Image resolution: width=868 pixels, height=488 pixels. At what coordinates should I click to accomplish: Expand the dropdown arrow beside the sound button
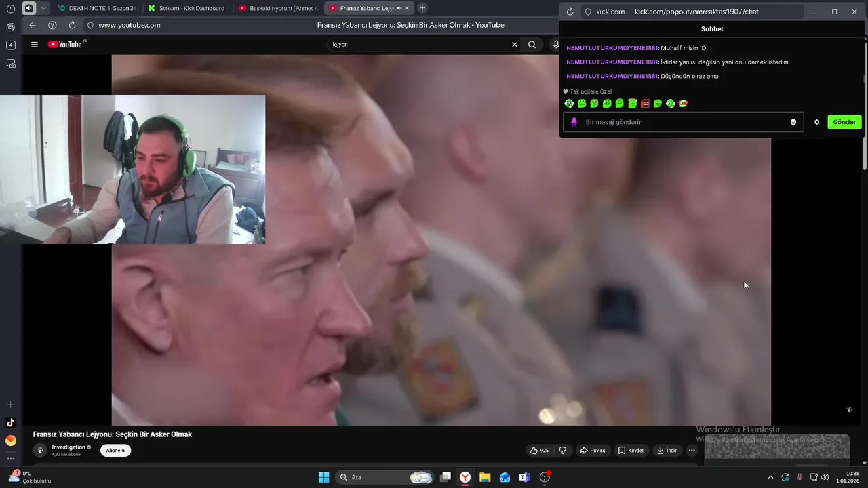click(x=44, y=9)
